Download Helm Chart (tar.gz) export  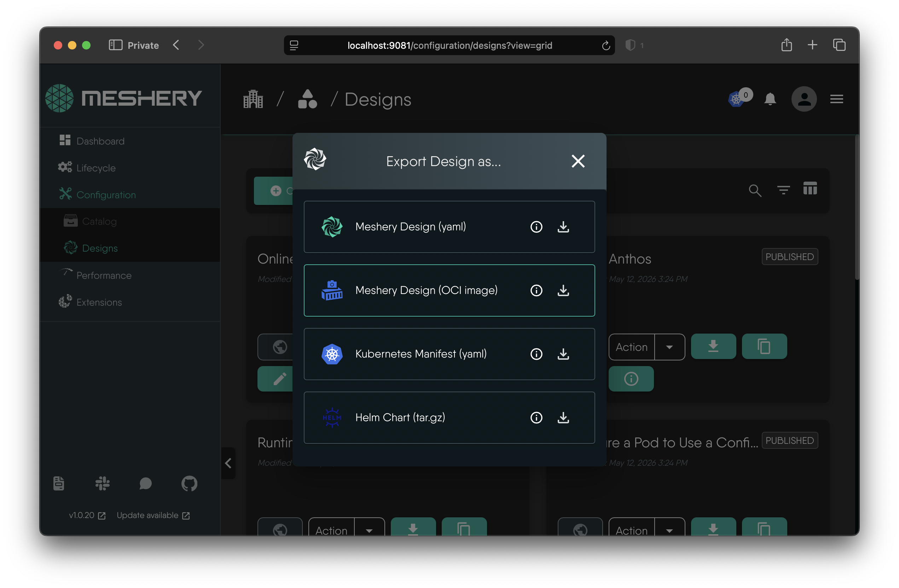563,417
